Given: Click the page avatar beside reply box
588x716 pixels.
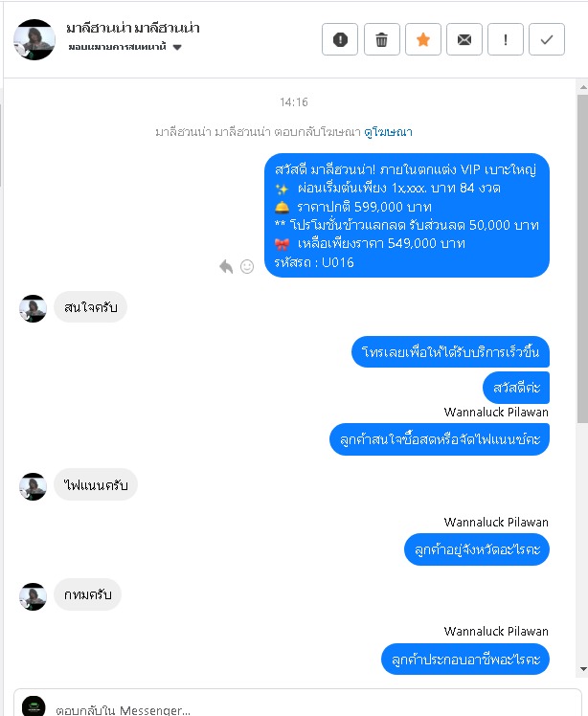Looking at the screenshot, I should pyautogui.click(x=34, y=706).
